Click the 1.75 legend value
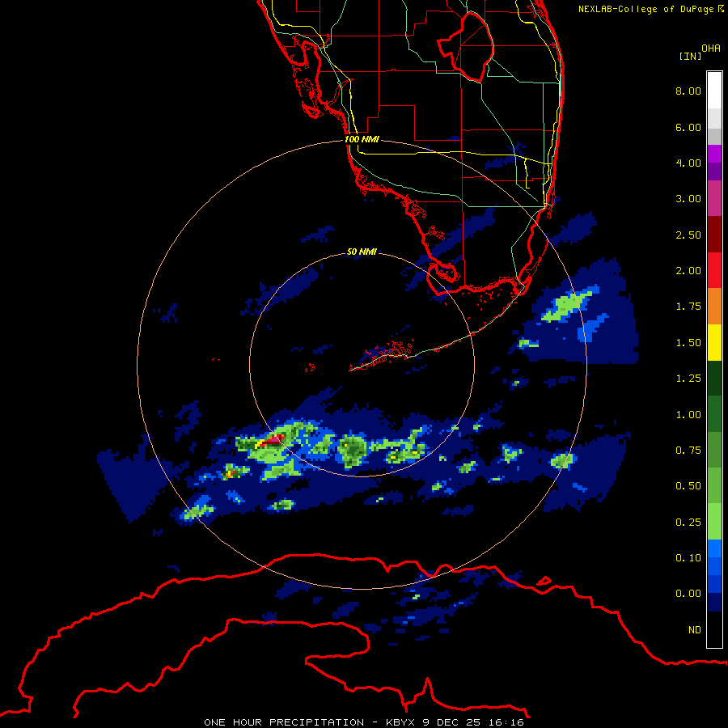Screen dimensions: 728x728 pos(688,307)
